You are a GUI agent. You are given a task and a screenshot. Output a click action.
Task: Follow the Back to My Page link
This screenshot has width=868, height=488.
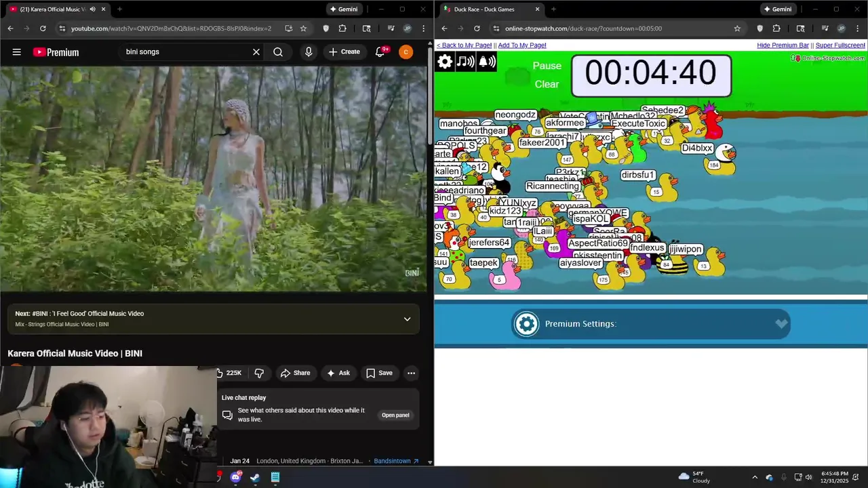point(464,45)
